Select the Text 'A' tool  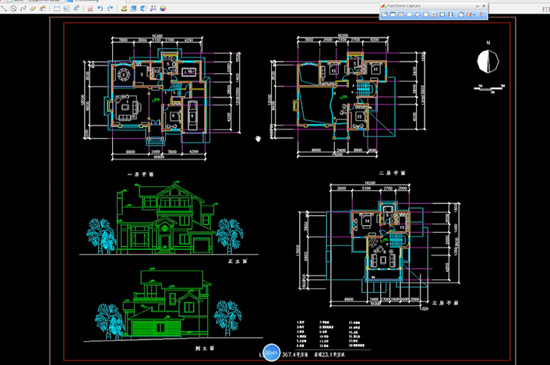point(76,8)
